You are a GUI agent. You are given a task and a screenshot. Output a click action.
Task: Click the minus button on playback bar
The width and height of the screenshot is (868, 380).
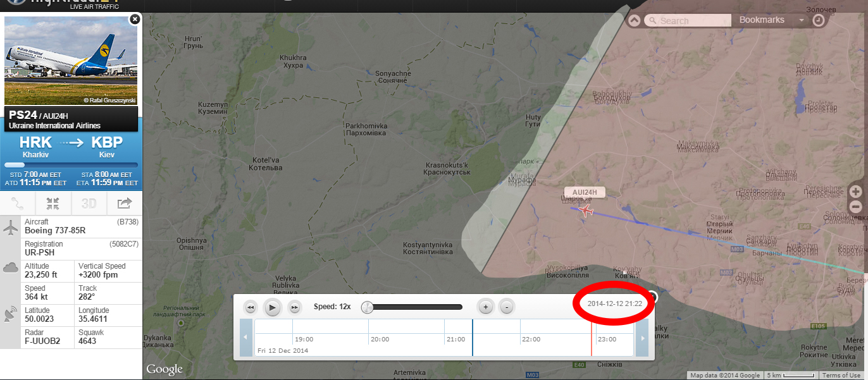(x=507, y=307)
